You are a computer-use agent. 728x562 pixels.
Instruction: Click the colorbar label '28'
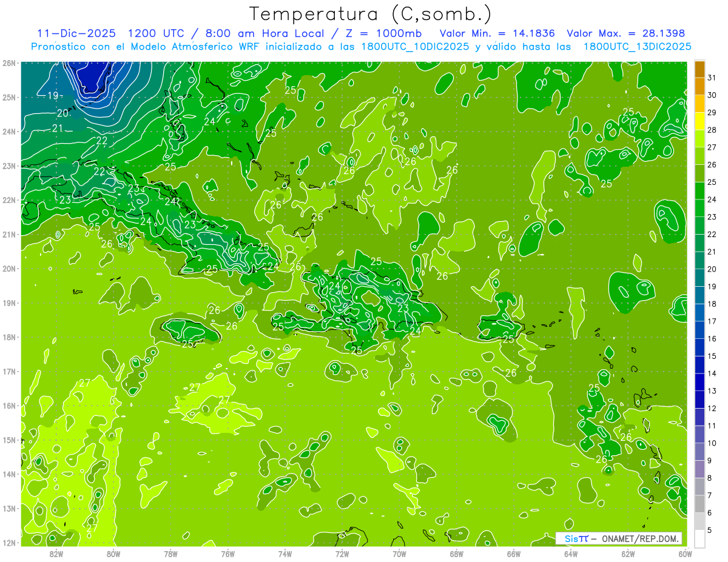pyautogui.click(x=712, y=130)
